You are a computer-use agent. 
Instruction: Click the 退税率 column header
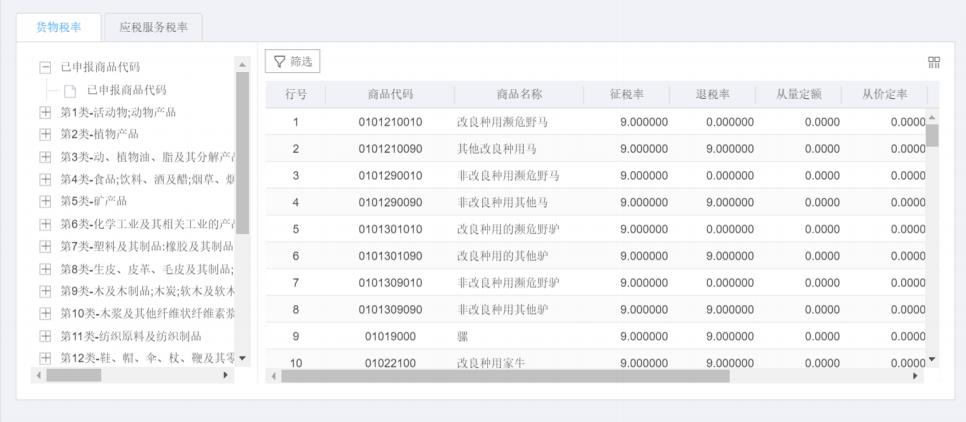tap(712, 95)
